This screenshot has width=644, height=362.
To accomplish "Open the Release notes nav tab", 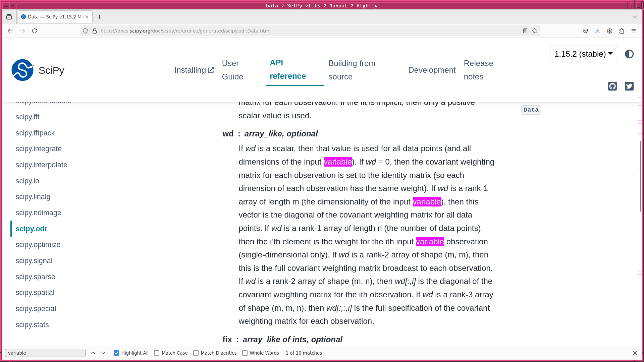I will coord(478,70).
